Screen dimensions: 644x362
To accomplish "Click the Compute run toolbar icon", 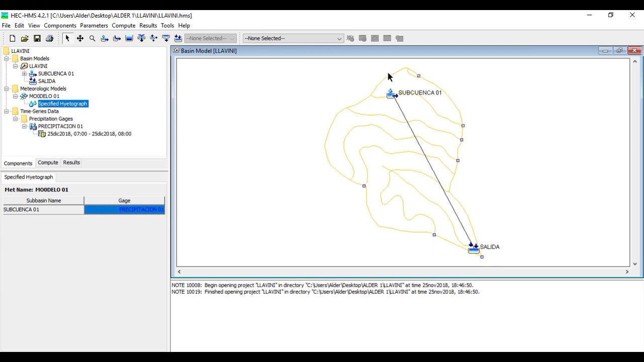I will pos(350,38).
